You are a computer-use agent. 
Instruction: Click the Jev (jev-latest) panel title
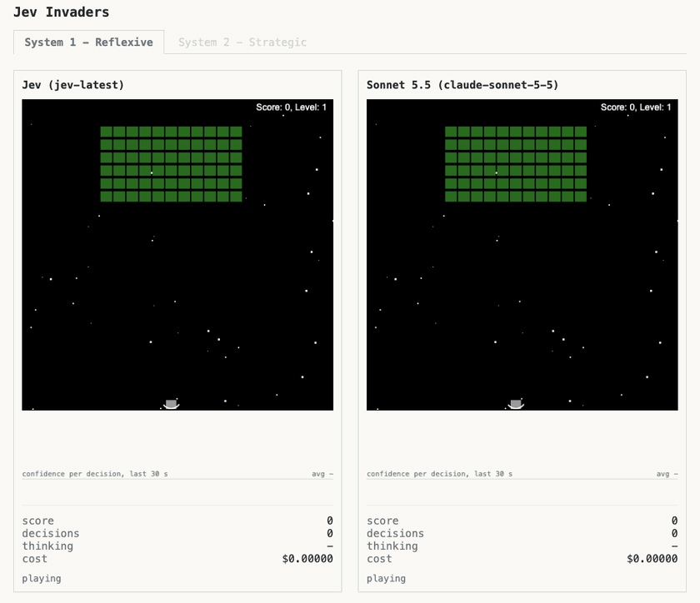(x=73, y=85)
